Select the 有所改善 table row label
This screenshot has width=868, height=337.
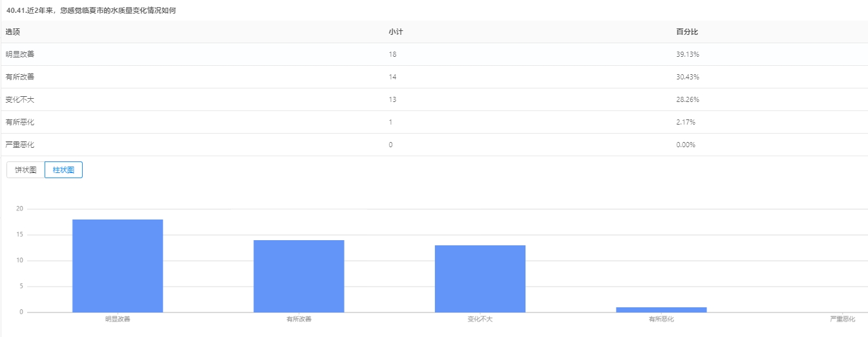coord(20,77)
